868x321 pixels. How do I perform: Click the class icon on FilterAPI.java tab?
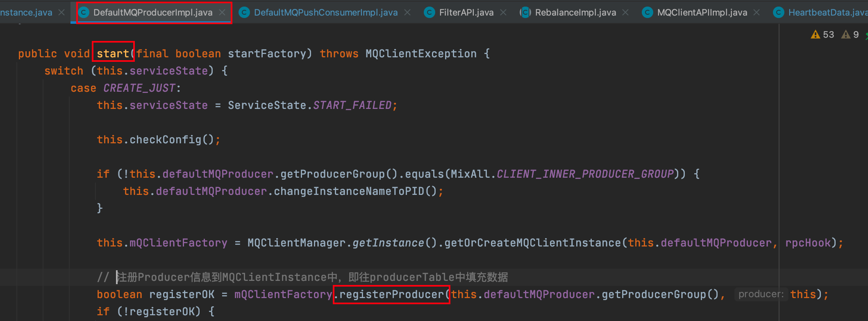(429, 13)
